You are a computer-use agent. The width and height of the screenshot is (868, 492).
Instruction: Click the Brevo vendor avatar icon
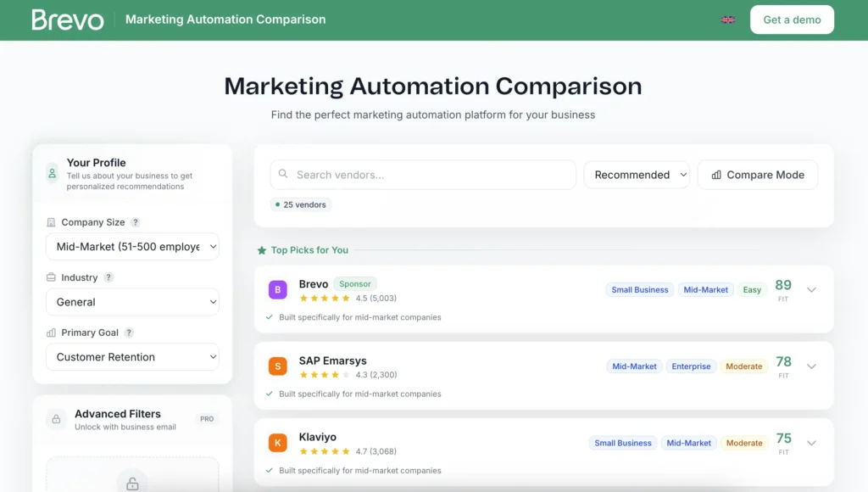tap(277, 288)
